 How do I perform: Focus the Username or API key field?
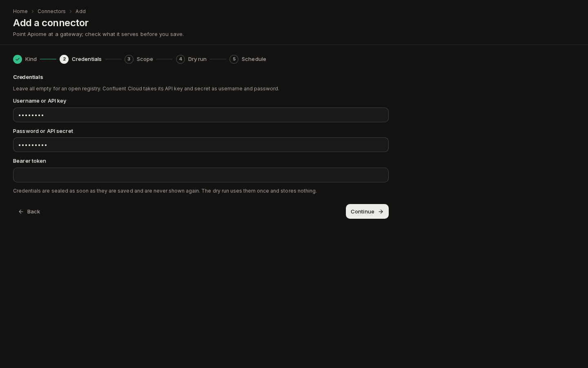tap(201, 115)
